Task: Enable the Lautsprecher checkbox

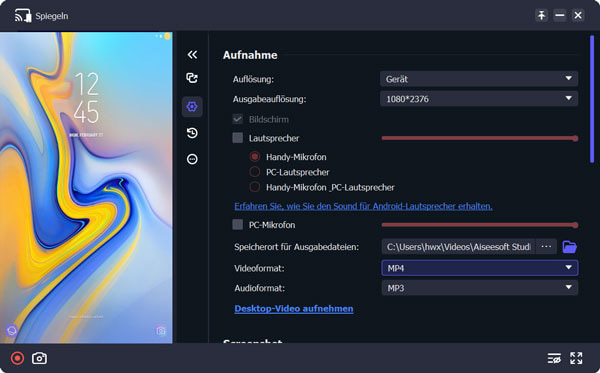Action: [x=238, y=138]
